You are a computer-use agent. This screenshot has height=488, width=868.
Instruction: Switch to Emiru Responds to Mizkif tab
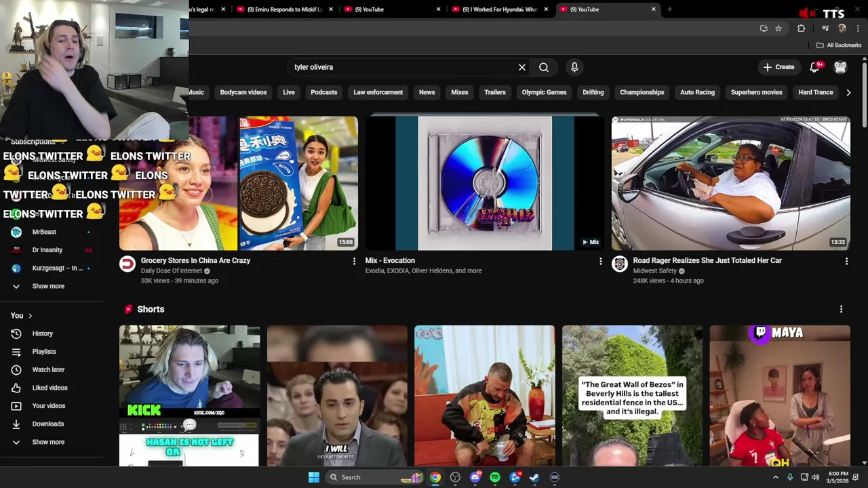point(285,9)
